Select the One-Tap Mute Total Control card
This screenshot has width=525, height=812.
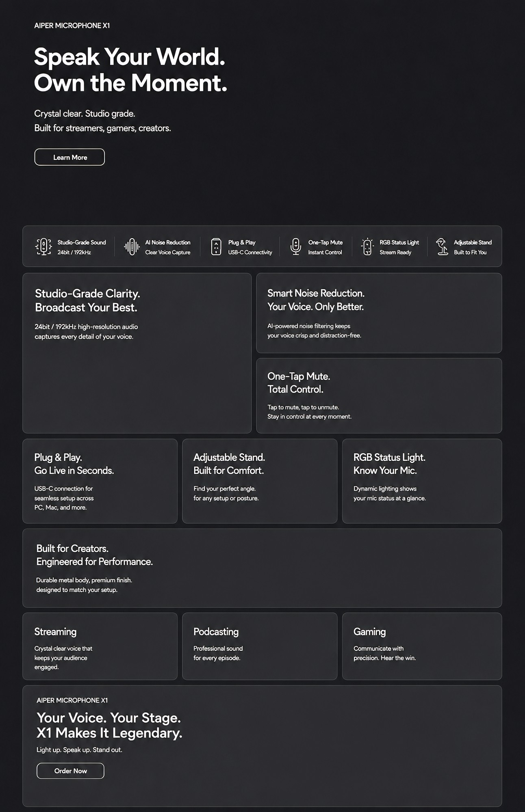point(379,396)
